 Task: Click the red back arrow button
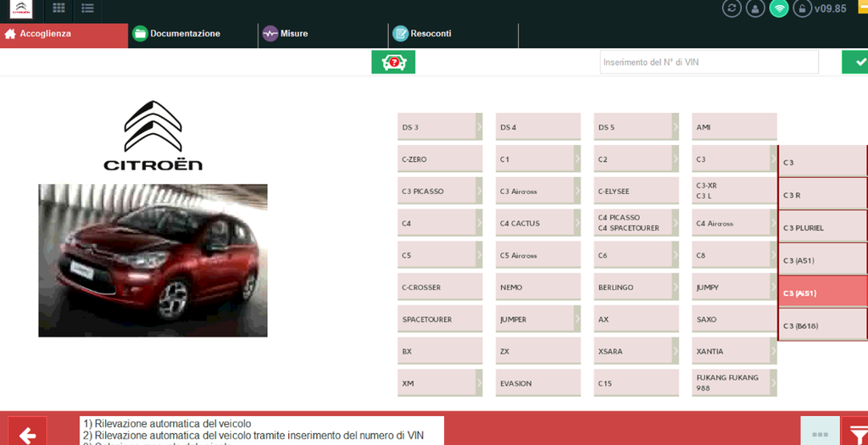click(x=27, y=431)
